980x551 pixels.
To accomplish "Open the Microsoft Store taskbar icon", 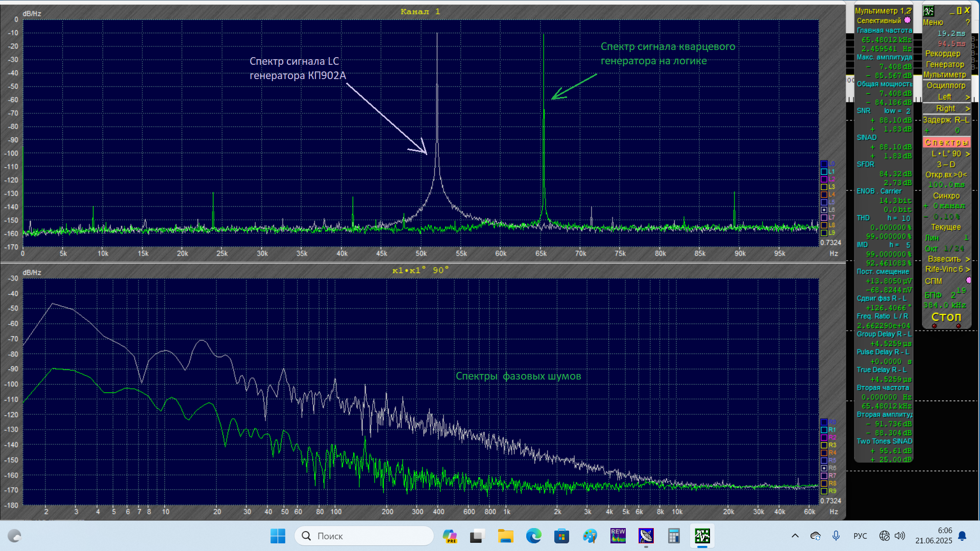I will pos(561,536).
